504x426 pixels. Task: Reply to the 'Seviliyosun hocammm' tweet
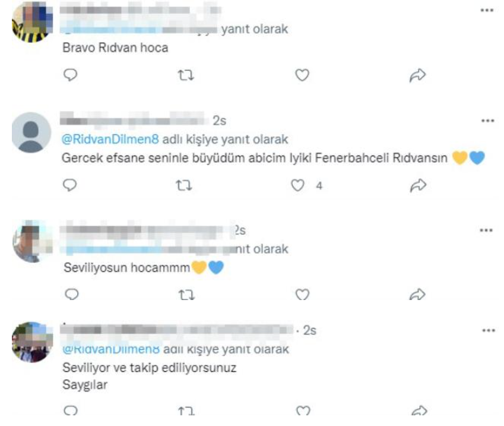[72, 294]
